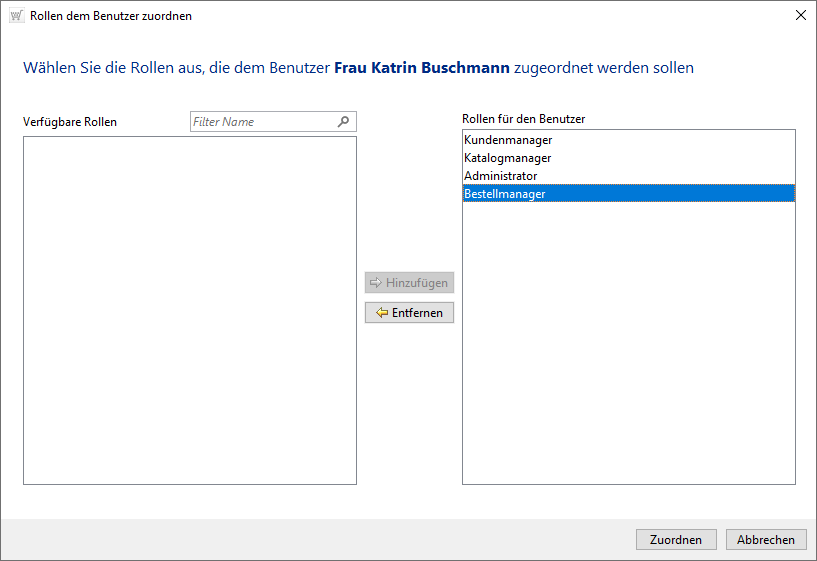Select the Administrator role in the list
817x561 pixels.
(501, 176)
